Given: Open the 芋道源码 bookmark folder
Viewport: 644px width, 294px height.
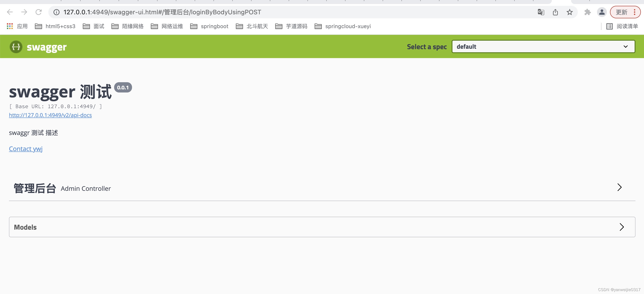Looking at the screenshot, I should (291, 26).
